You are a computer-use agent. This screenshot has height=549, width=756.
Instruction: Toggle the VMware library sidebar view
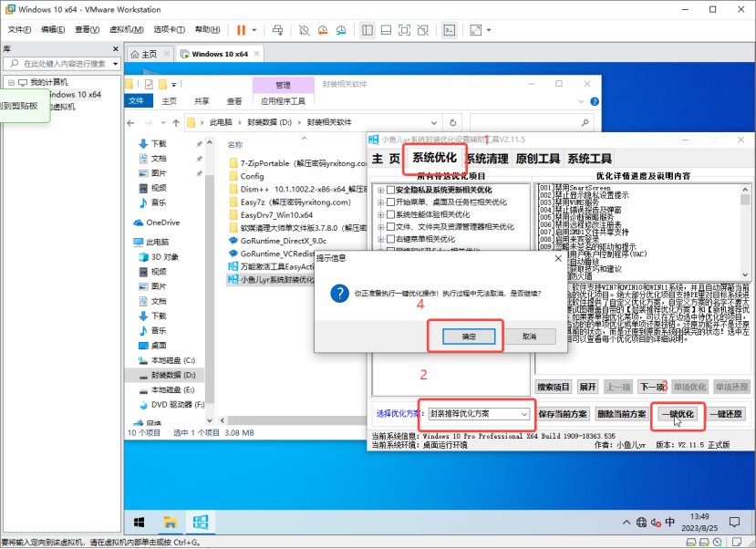tap(368, 30)
